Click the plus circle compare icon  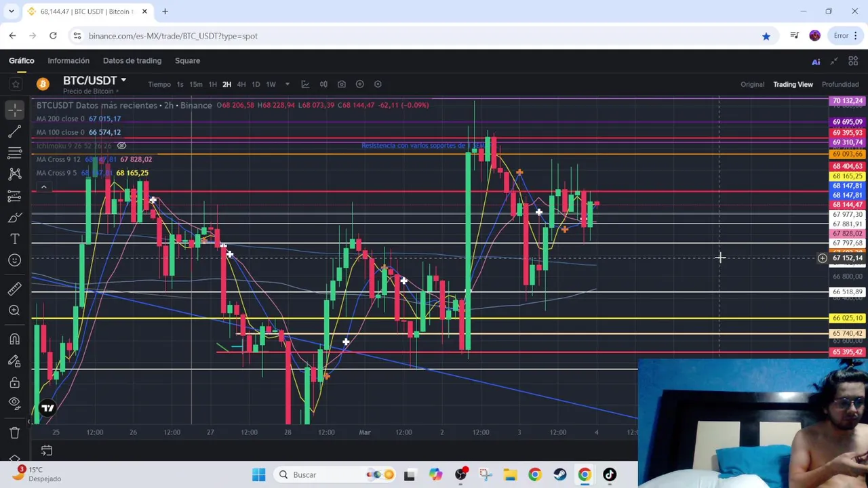click(x=359, y=84)
